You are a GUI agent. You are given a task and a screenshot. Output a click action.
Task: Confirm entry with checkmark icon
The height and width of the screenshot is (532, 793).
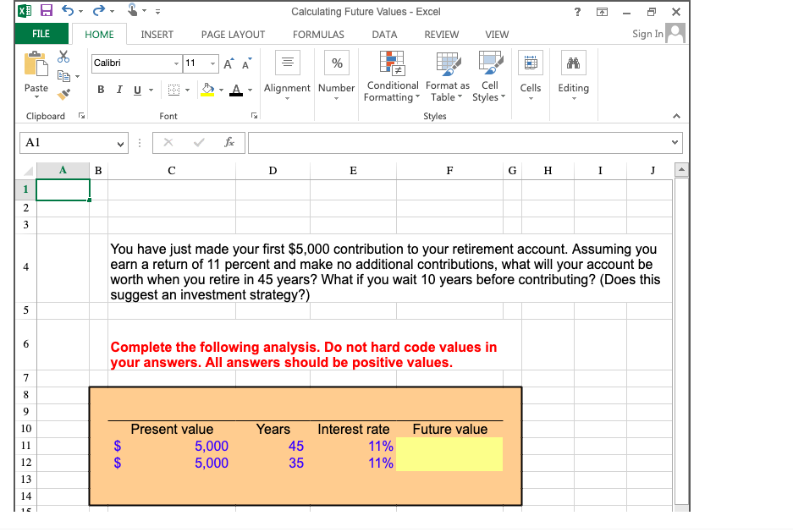click(x=199, y=142)
